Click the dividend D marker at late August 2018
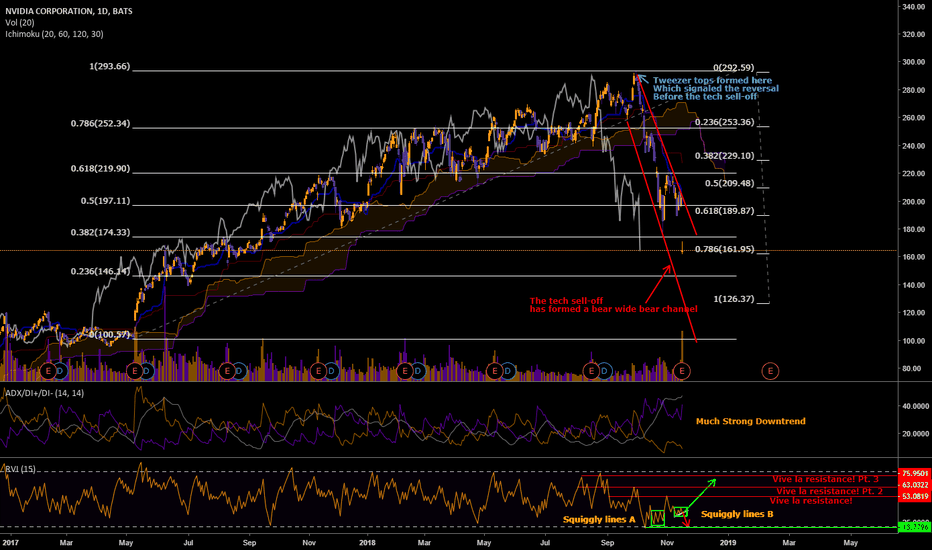This screenshot has height=550, width=932. coord(604,372)
